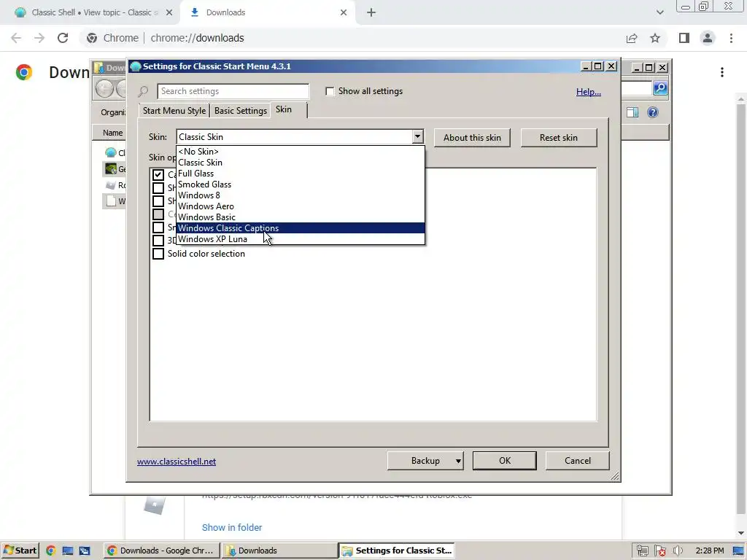This screenshot has height=560, width=747.
Task: Click Show in folder link in Chrome
Action: coord(232,527)
